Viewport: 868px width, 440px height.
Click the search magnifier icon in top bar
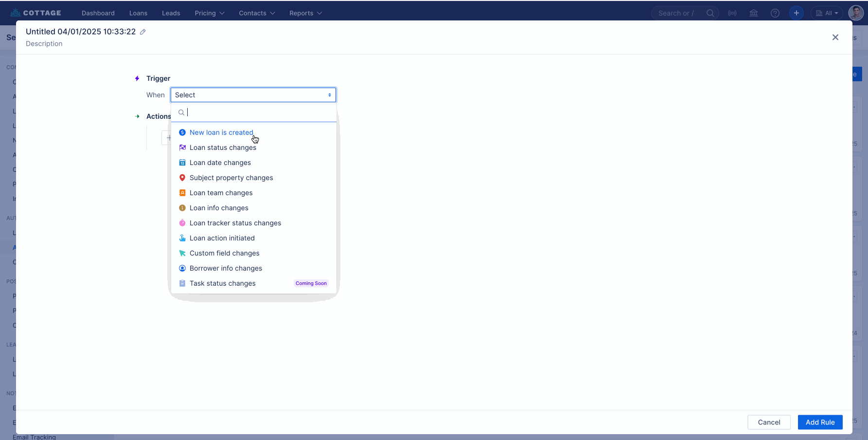[710, 13]
